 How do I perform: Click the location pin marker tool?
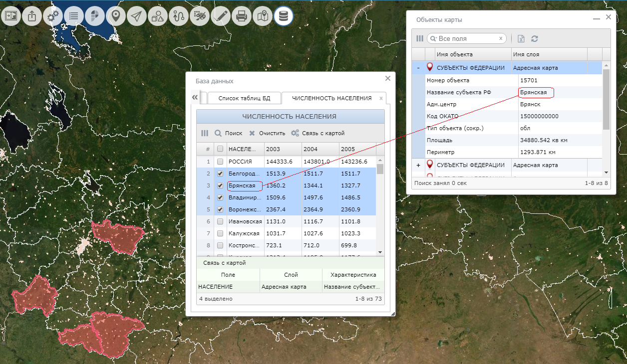coord(116,16)
